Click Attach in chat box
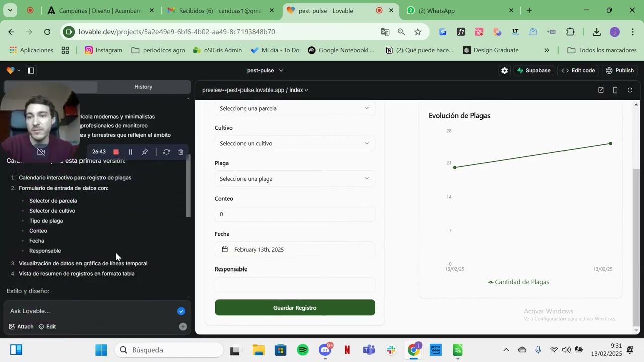The height and width of the screenshot is (362, 644). [21, 327]
